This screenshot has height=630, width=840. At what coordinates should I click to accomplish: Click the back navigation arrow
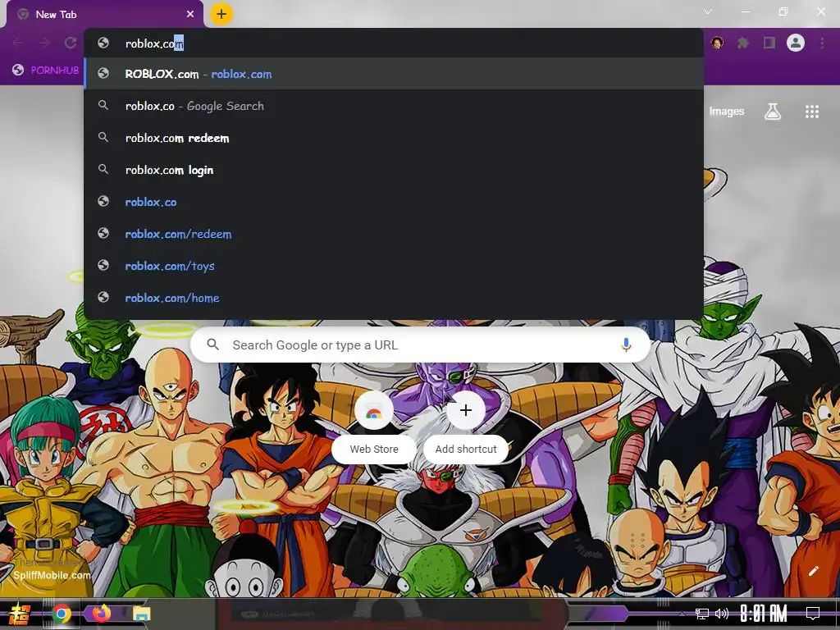click(18, 43)
